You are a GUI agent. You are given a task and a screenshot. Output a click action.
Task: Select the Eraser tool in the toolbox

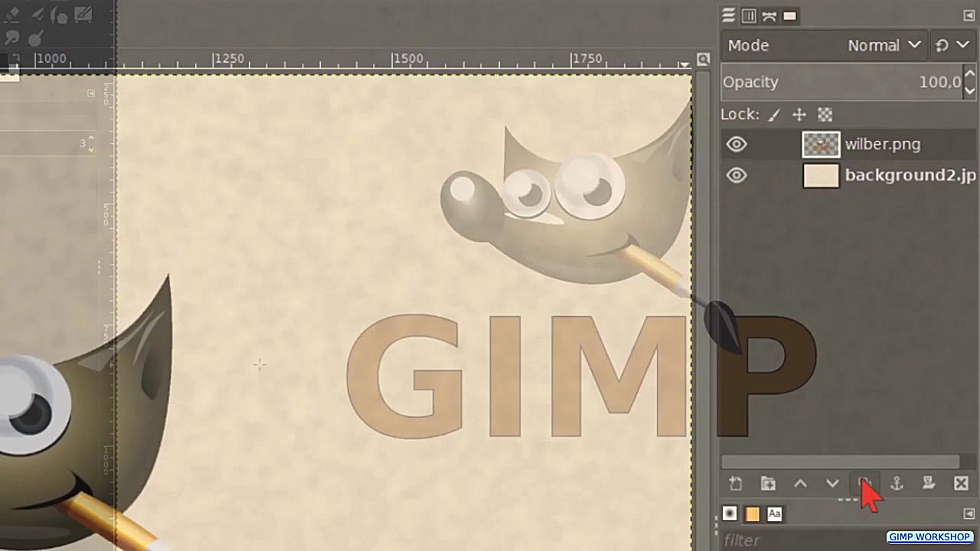13,14
